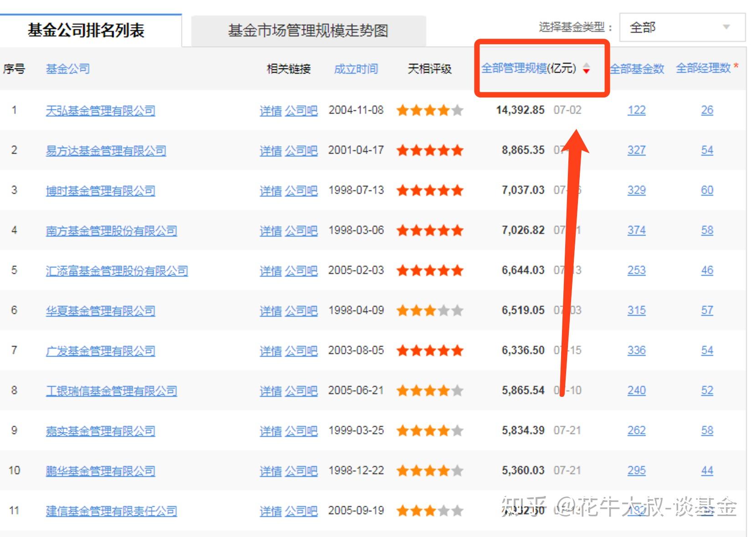756x537 pixels.
Task: Click 详情 link for 广发基金
Action: 271,351
